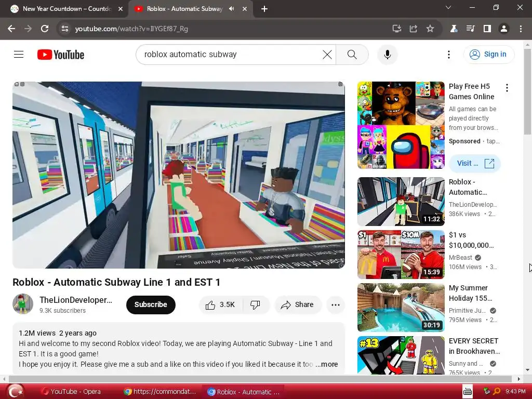Go to YouTube home via logo
532x399 pixels.
(x=61, y=55)
